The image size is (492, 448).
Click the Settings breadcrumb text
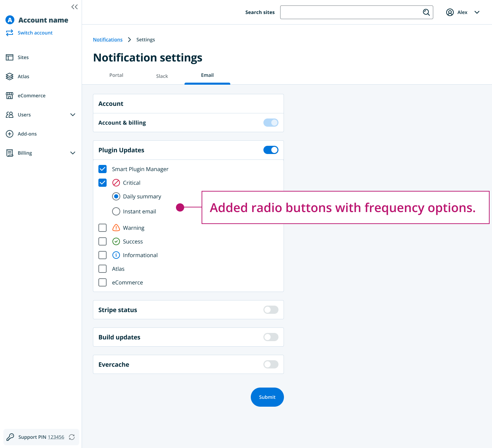coord(146,40)
